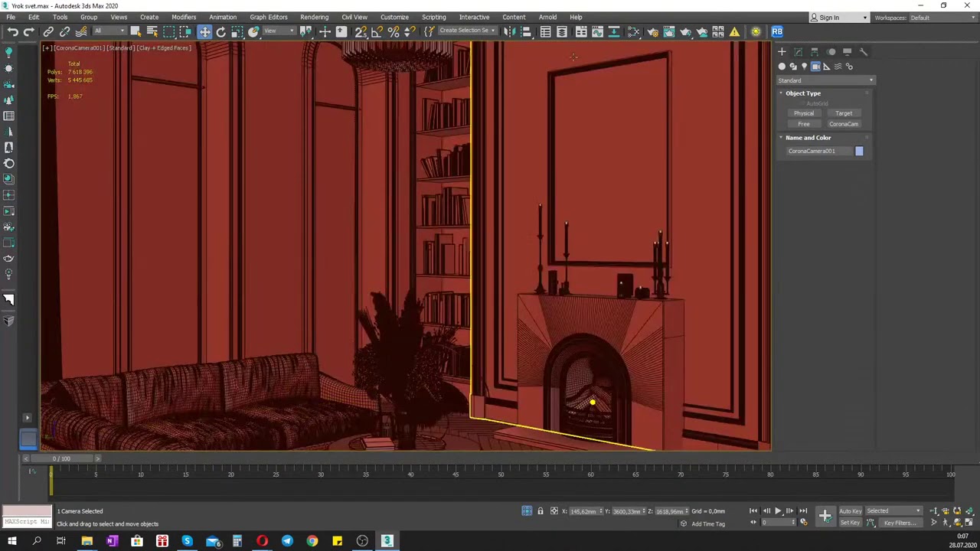
Task: Click the CoronaCam object type button
Action: pos(844,124)
